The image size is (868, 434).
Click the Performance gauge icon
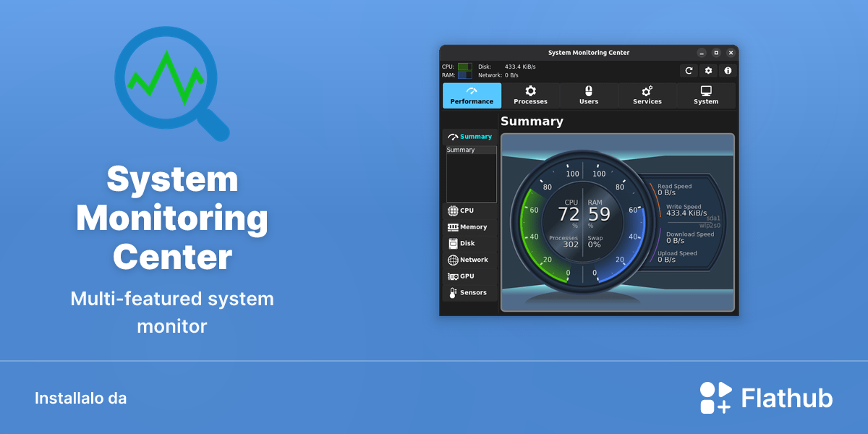472,91
